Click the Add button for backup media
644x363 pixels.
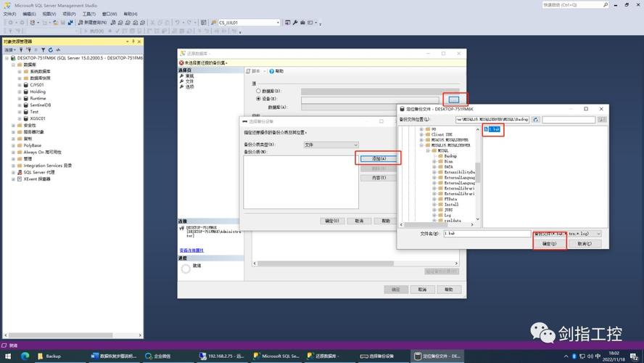376,158
